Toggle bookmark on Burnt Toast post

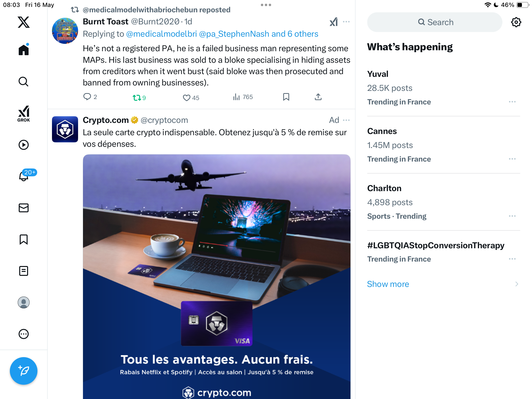286,97
